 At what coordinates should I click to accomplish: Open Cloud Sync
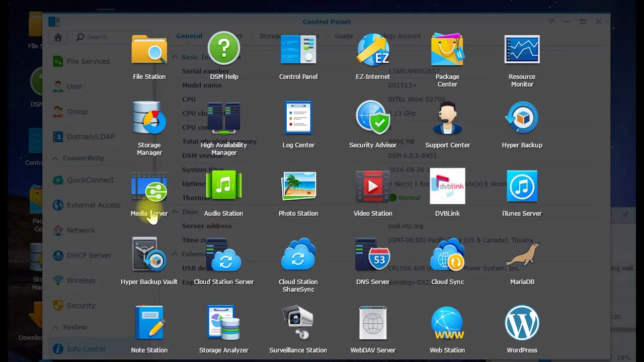coord(447,255)
